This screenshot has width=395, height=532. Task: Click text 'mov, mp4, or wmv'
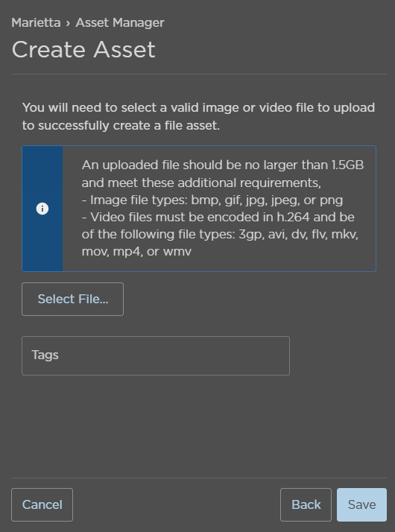[x=136, y=252]
